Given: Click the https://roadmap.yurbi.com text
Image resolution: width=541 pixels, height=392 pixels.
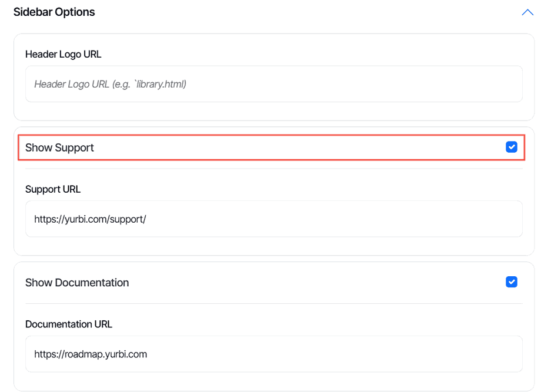Looking at the screenshot, I should 91,354.
